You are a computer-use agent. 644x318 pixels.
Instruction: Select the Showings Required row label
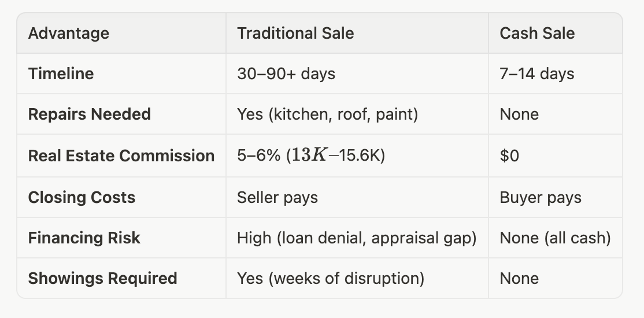click(x=103, y=278)
